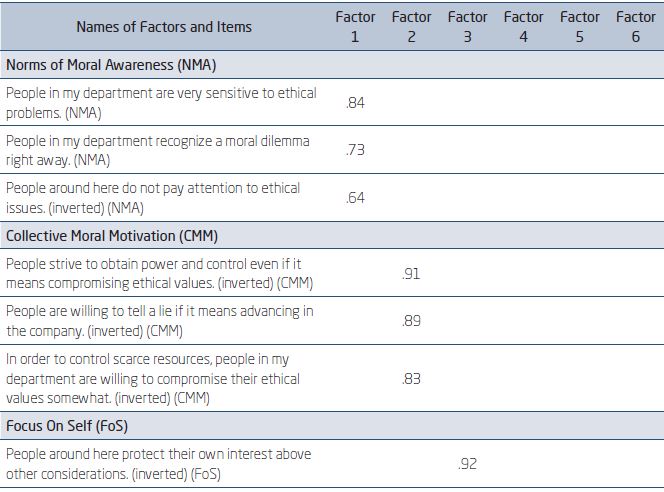Select the Collective Moral Motivation section row
Screen dimensions: 664x492
pos(112,236)
